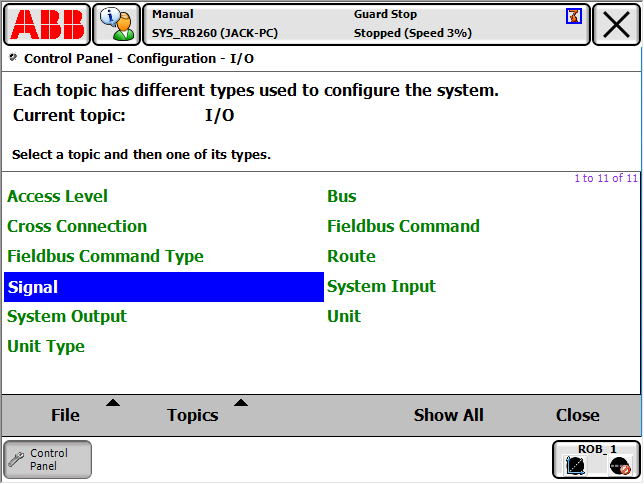This screenshot has height=484, width=644.
Task: Choose the System Output type
Action: coord(67,316)
